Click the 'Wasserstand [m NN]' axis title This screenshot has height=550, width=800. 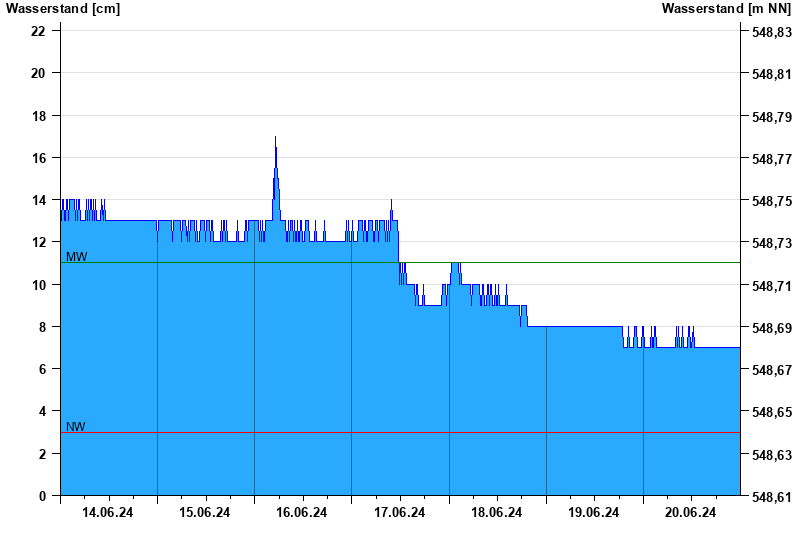tap(726, 9)
